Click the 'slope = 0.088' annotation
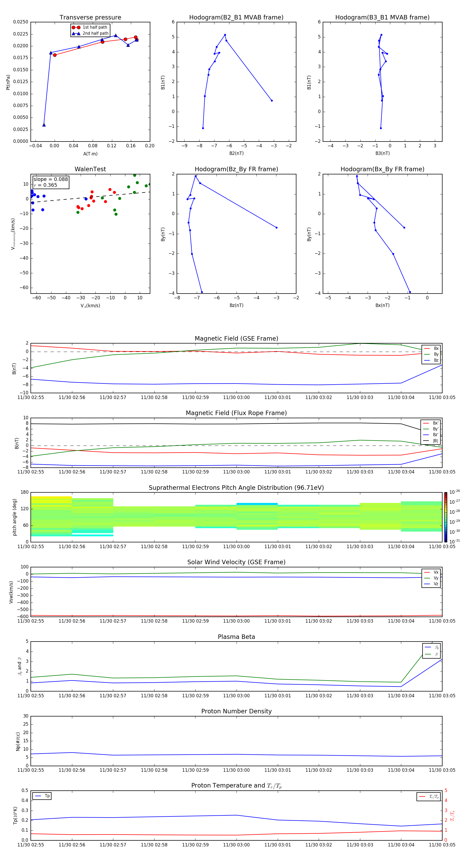 tap(50, 179)
